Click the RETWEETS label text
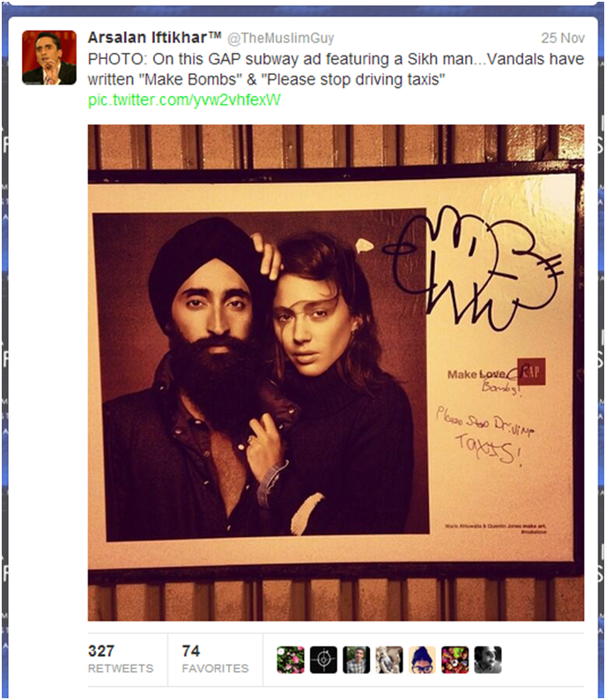Image resolution: width=606 pixels, height=700 pixels. click(x=121, y=668)
